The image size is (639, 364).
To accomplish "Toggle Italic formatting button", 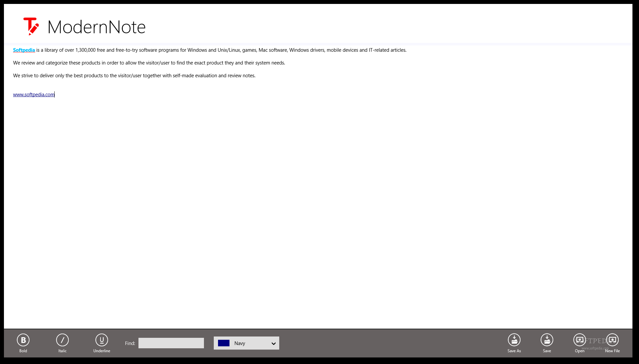I will pyautogui.click(x=63, y=340).
